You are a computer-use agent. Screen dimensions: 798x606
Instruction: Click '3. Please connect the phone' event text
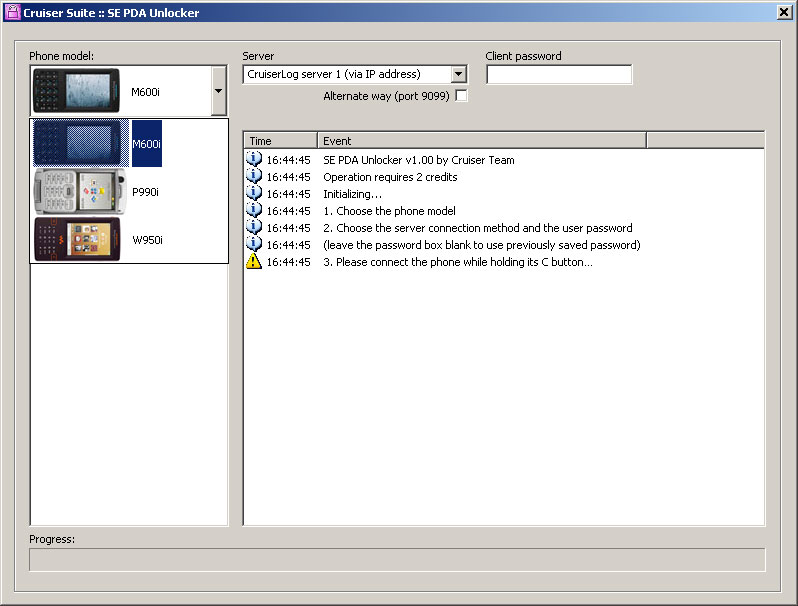[x=458, y=262]
